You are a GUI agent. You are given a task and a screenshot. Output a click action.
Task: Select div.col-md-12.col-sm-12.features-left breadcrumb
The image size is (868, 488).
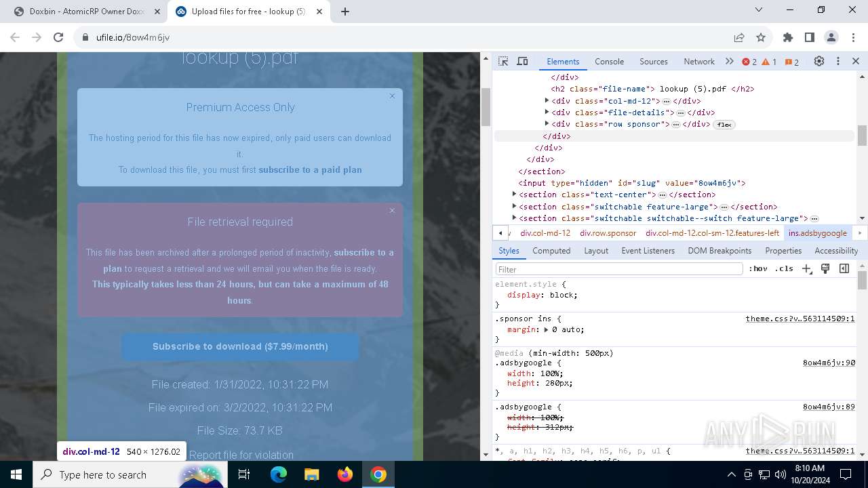click(712, 233)
